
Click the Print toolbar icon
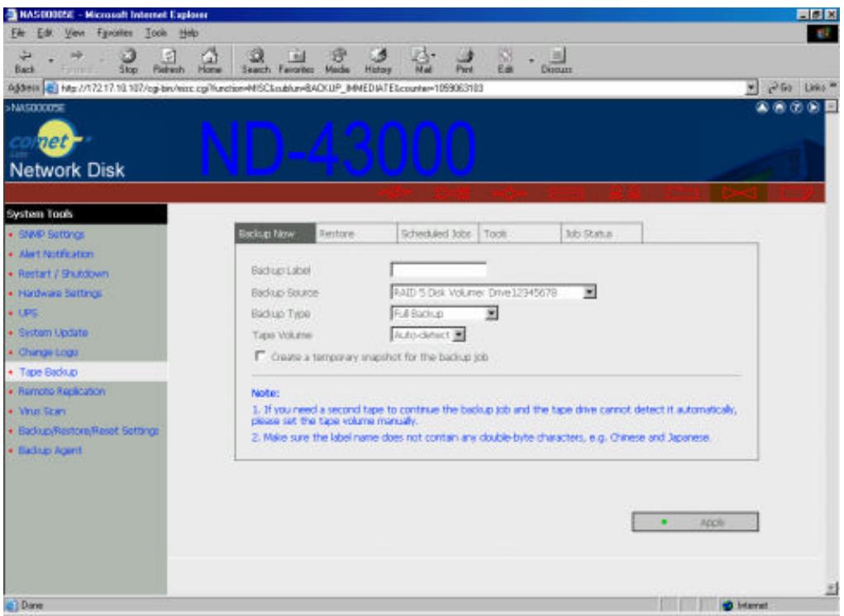click(x=464, y=55)
